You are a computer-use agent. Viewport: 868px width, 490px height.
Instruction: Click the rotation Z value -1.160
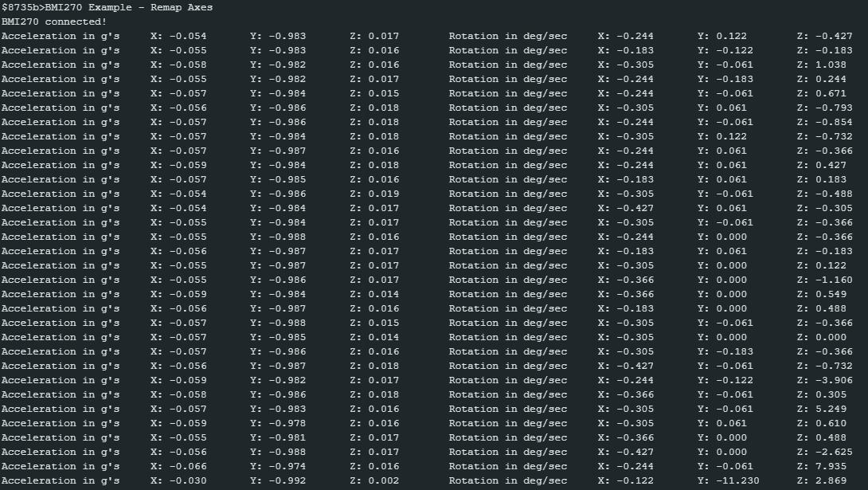[x=832, y=280]
